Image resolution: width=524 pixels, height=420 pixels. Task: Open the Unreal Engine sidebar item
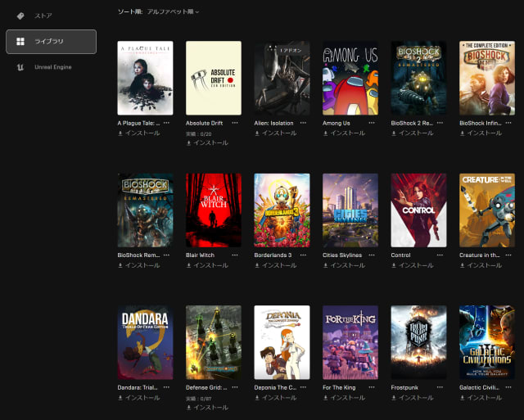[51, 67]
